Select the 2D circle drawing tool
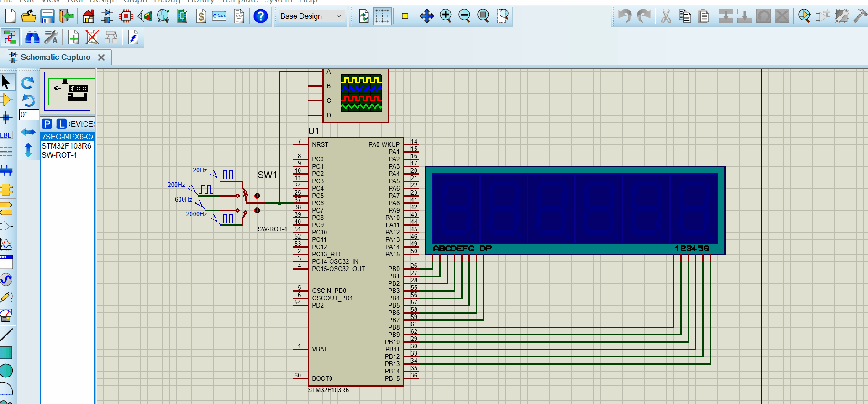868x404 pixels. pyautogui.click(x=6, y=371)
